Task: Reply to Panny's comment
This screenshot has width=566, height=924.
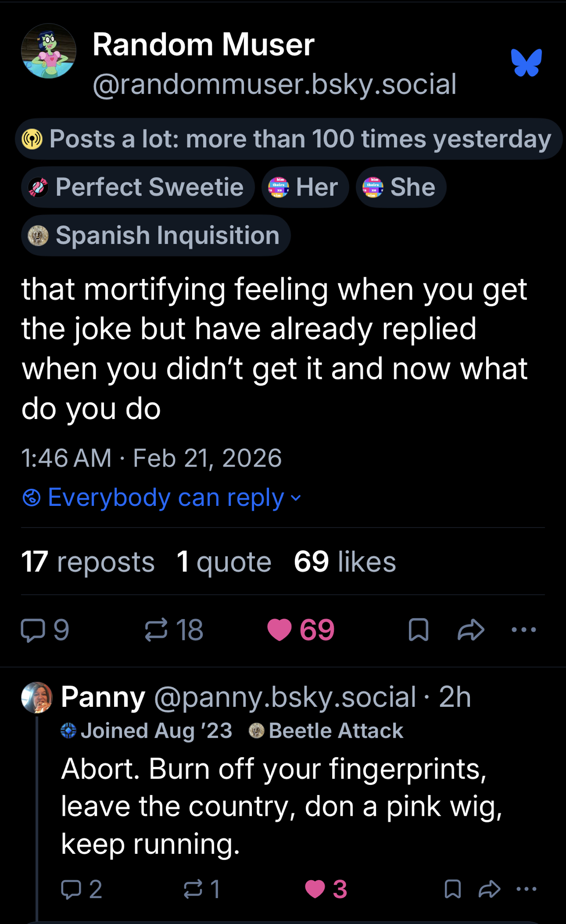Action: [71, 889]
